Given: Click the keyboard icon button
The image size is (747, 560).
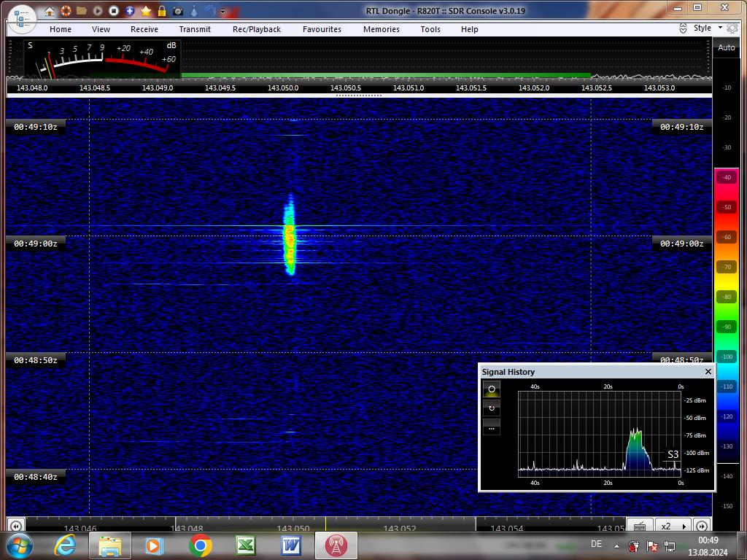Looking at the screenshot, I should coord(640,526).
